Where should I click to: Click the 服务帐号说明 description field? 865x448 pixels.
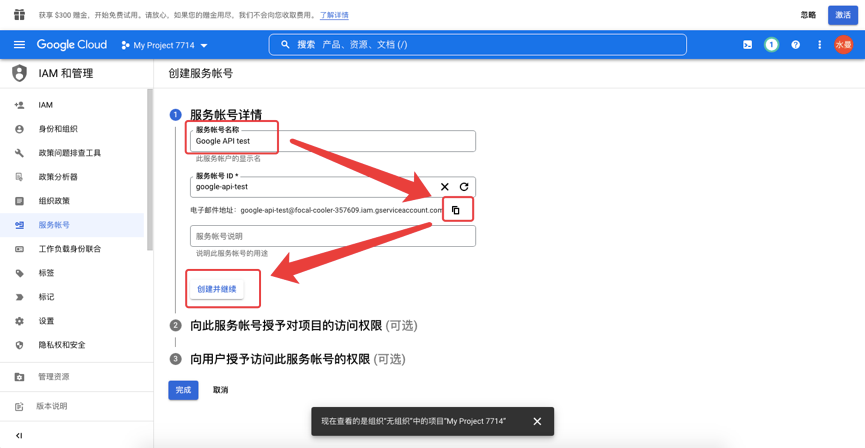(333, 236)
